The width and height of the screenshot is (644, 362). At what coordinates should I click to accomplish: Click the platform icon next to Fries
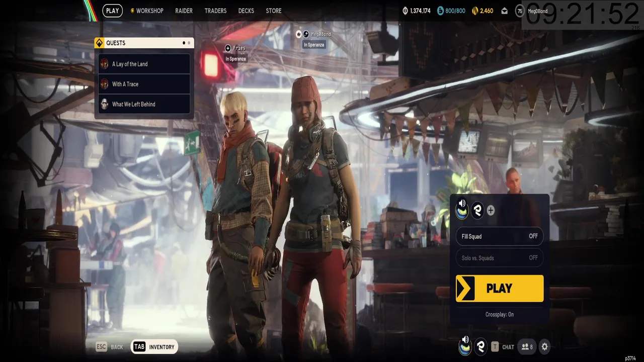(228, 48)
